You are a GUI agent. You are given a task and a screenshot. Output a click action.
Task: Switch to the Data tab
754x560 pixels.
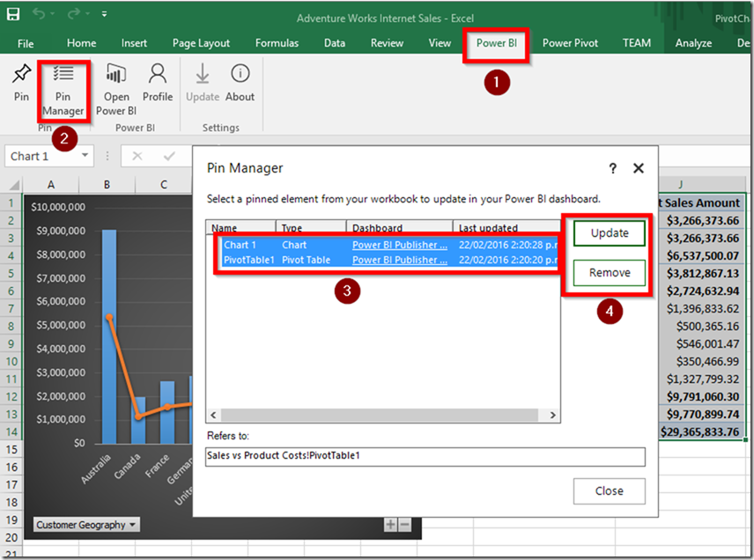pyautogui.click(x=335, y=43)
